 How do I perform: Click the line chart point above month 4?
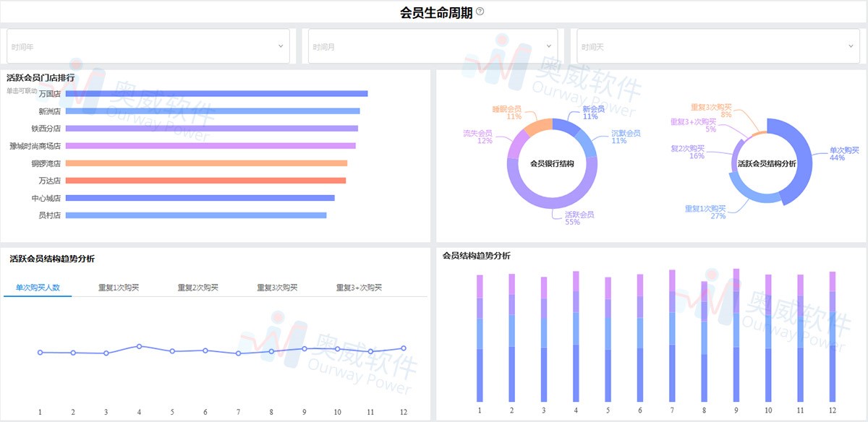click(x=139, y=345)
